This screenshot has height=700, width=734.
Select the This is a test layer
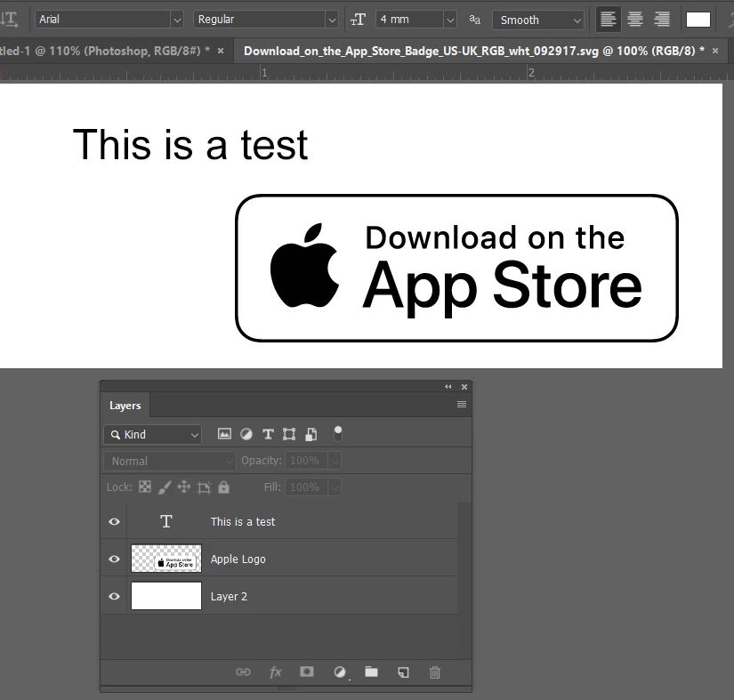pyautogui.click(x=279, y=521)
